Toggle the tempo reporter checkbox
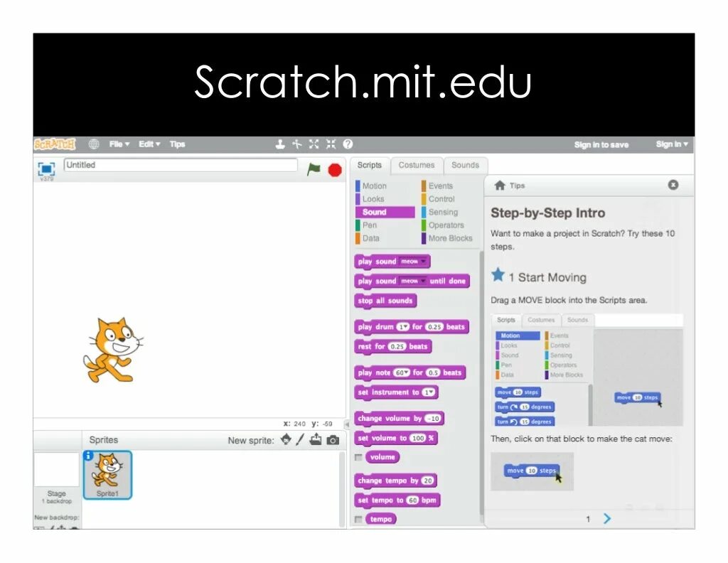 pos(358,520)
